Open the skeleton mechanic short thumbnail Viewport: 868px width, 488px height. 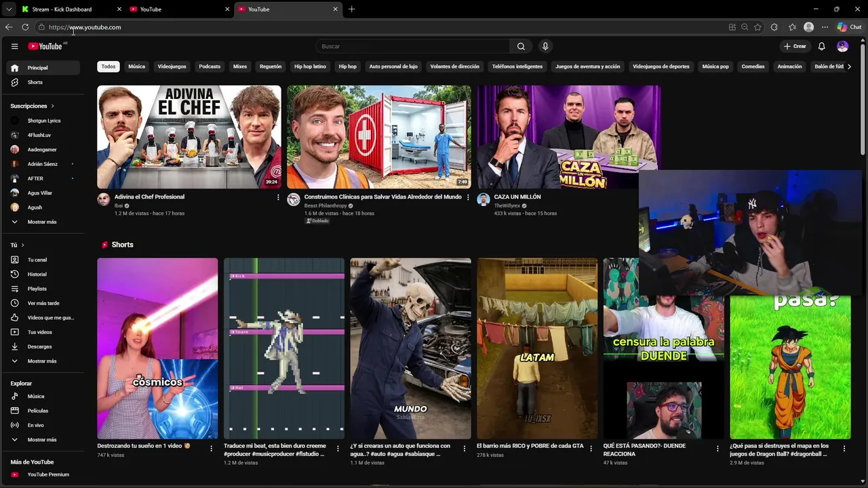[x=410, y=348]
